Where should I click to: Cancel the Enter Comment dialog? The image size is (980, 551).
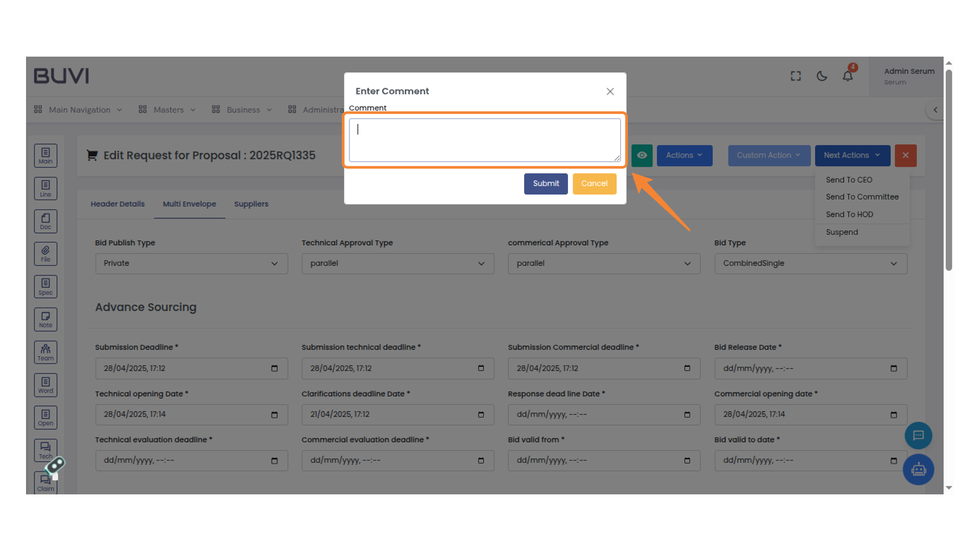[594, 184]
